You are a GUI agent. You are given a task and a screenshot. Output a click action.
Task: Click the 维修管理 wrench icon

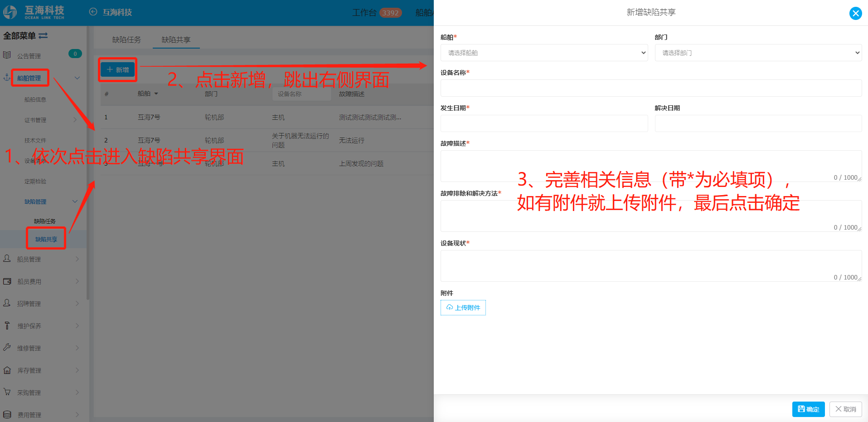pyautogui.click(x=7, y=347)
